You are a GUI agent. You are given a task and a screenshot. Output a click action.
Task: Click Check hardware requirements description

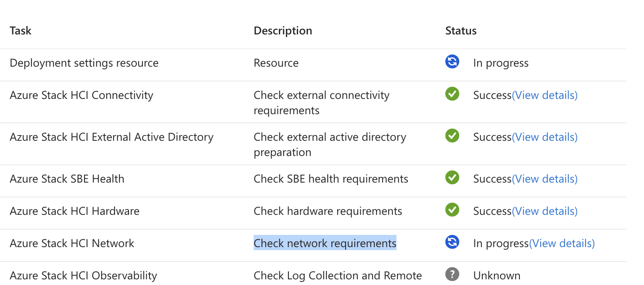(328, 211)
